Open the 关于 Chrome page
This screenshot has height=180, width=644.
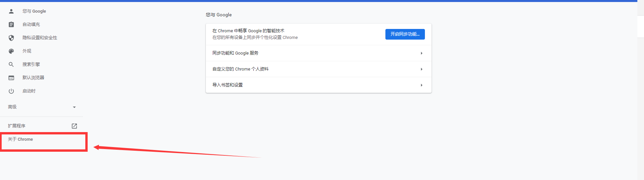(21, 139)
